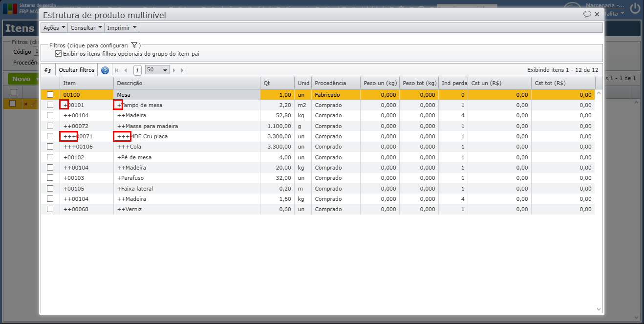
Task: Click the Ind perda column header
Action: point(453,83)
